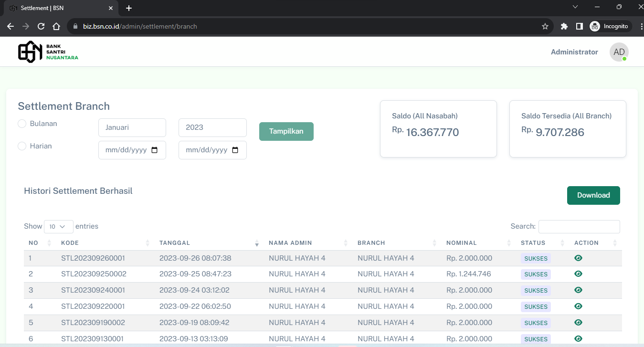Open the browser extensions puzzle icon
This screenshot has height=347, width=644.
click(x=564, y=26)
